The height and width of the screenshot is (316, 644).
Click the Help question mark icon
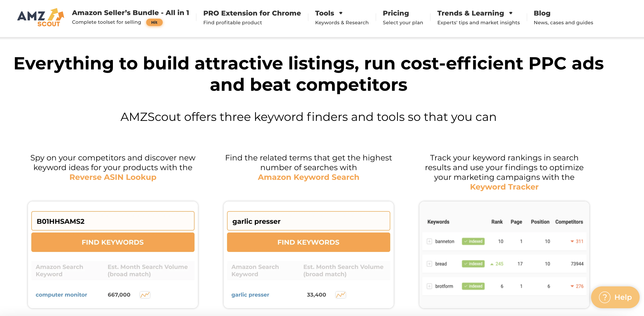(x=604, y=297)
